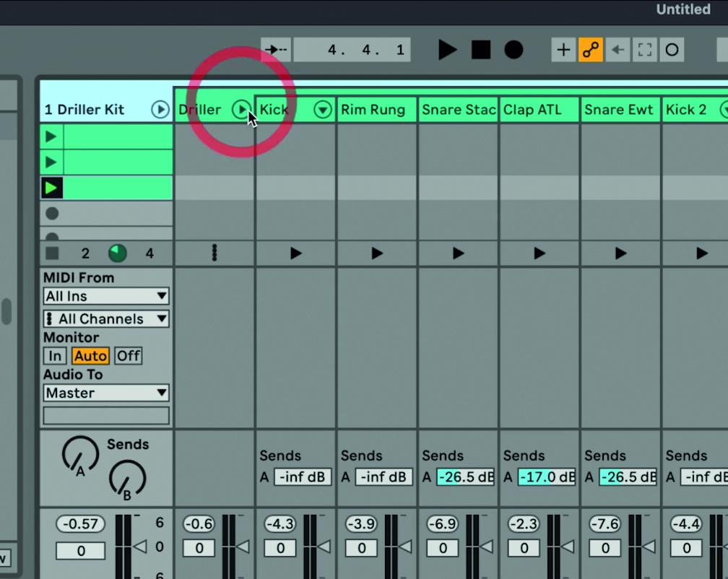Preview the Rim Rung chain play arrow
The height and width of the screenshot is (579, 728).
(x=377, y=253)
